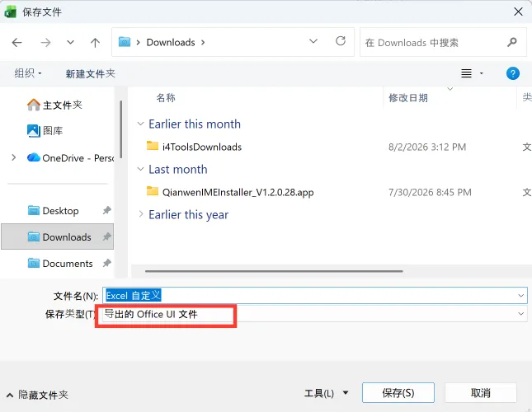Click the 保存(S) button

pos(398,393)
